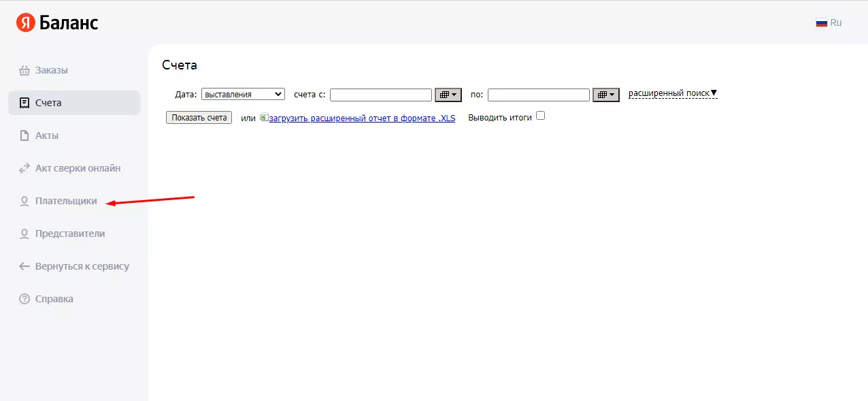Click the arrows icon for Акт сверки онлайн
The image size is (868, 401).
point(24,168)
